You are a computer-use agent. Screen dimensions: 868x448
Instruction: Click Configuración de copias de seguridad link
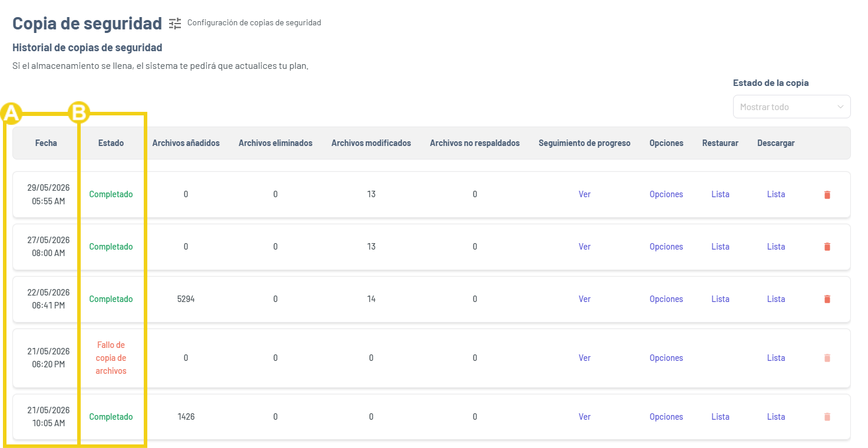pos(254,23)
